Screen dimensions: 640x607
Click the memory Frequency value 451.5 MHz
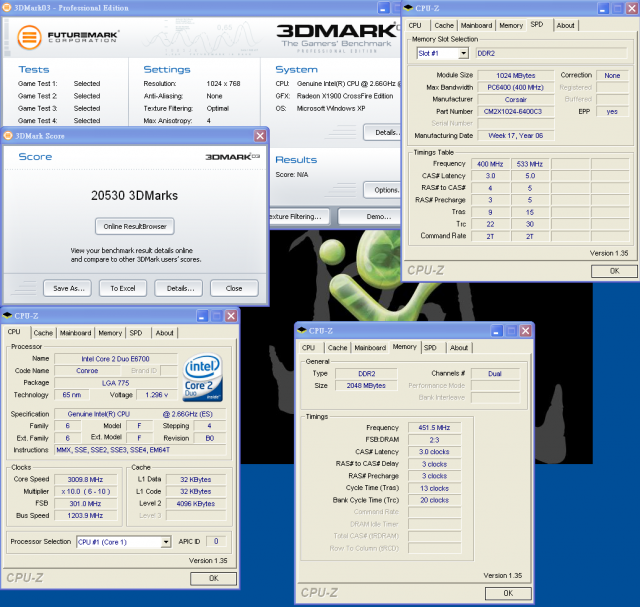coord(434,427)
